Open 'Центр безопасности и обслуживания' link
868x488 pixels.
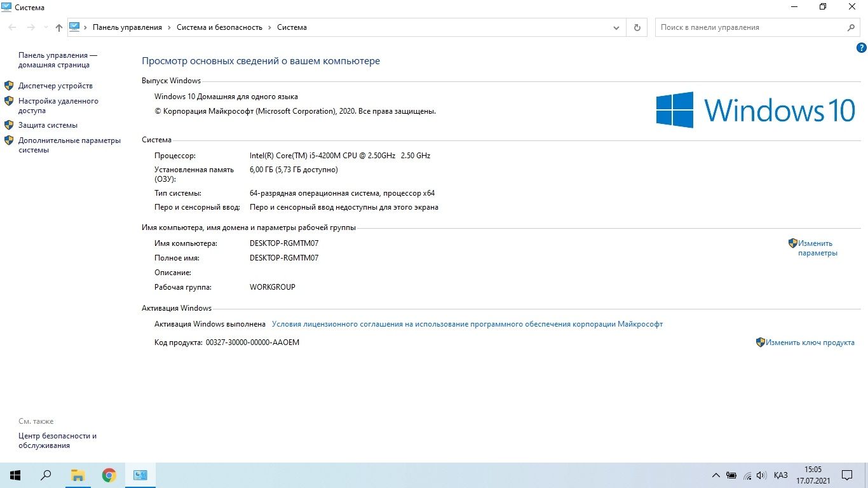click(x=57, y=440)
